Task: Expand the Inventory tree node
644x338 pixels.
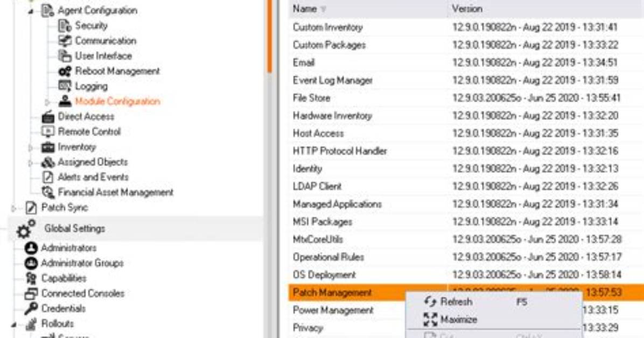Action: [31, 147]
